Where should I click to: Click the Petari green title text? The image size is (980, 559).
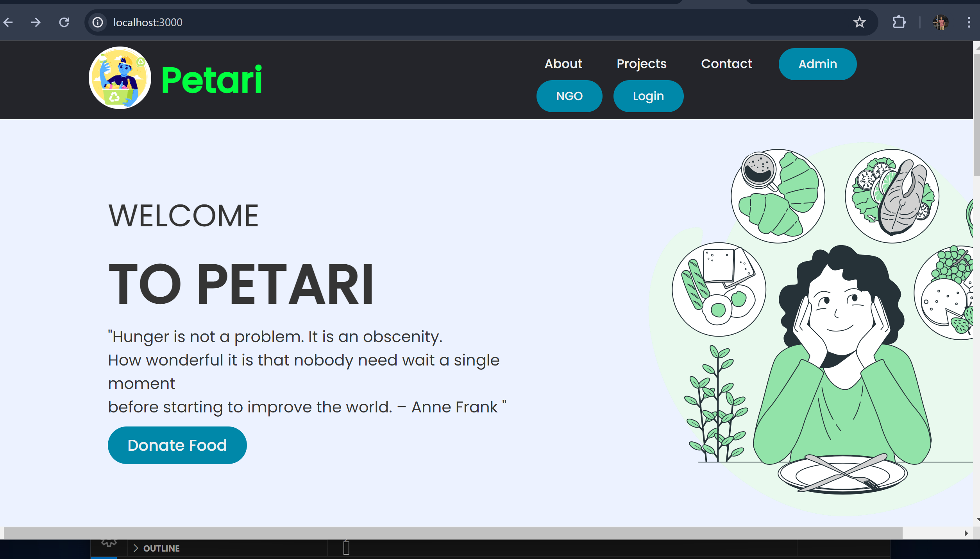point(211,80)
